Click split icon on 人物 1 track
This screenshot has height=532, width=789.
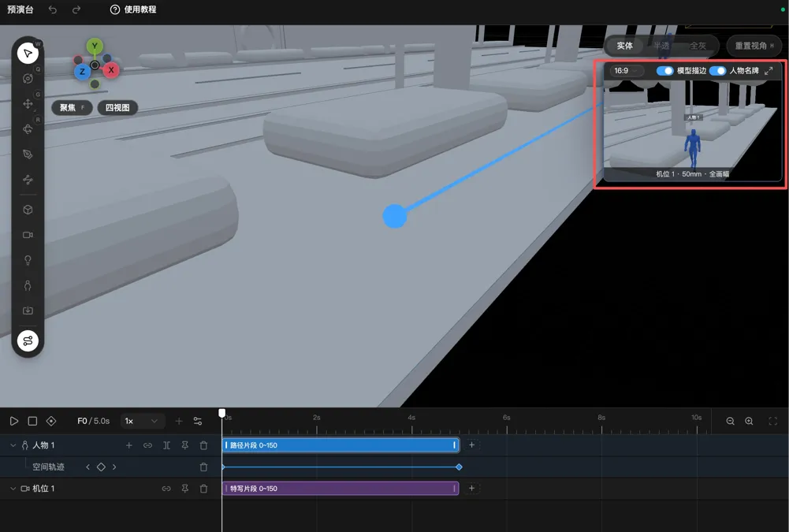tap(166, 445)
